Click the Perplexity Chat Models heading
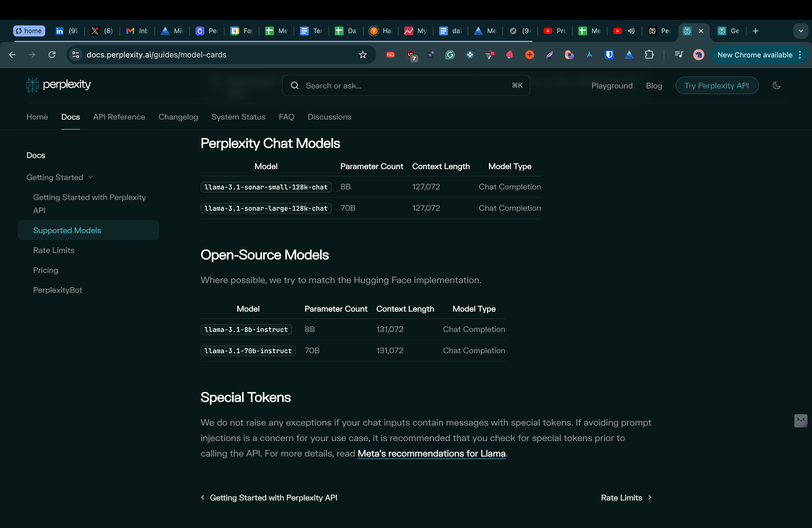Viewport: 812px width, 528px height. [x=270, y=143]
